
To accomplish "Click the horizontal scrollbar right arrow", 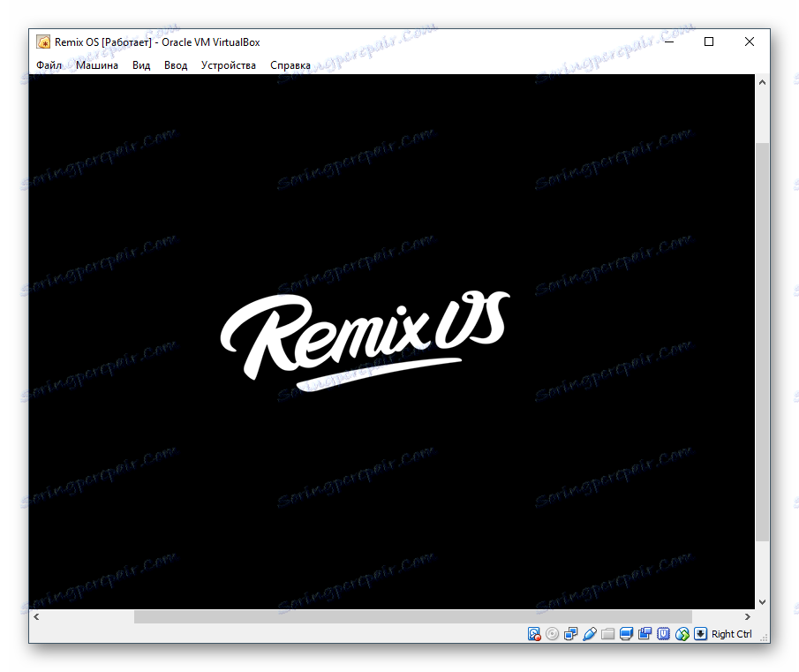I will [748, 616].
